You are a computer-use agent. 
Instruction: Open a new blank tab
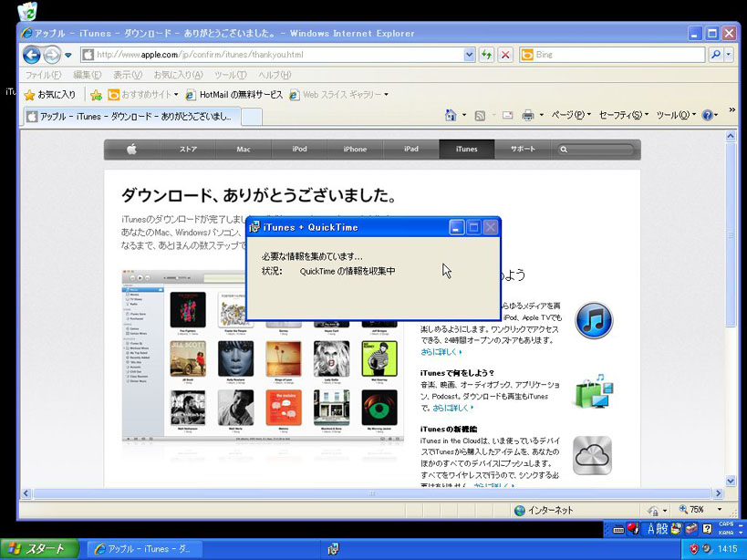click(x=252, y=117)
